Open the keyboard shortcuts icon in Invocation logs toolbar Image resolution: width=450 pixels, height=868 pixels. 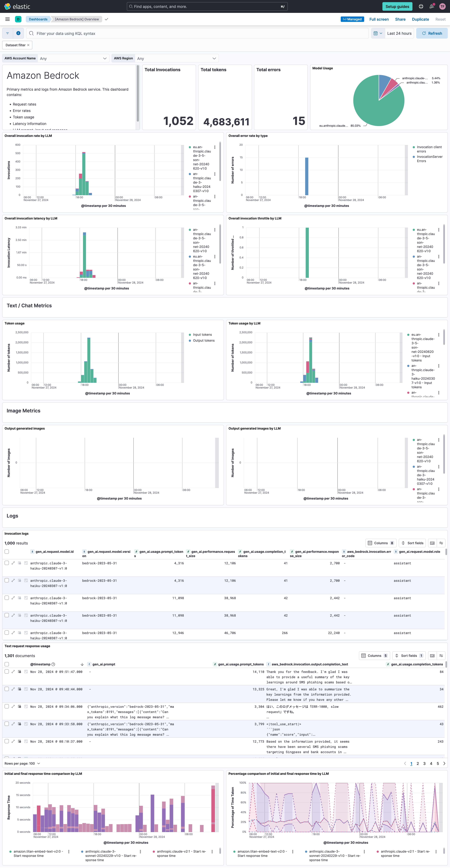(x=432, y=543)
